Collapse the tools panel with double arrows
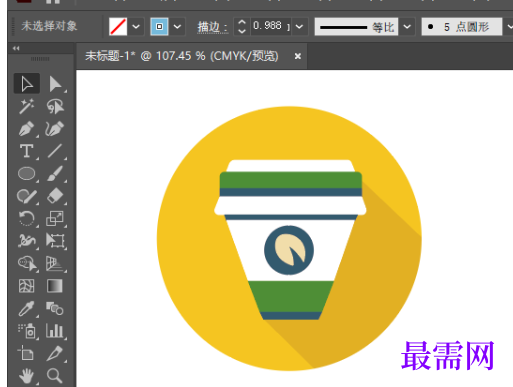513x387 pixels. 16,48
